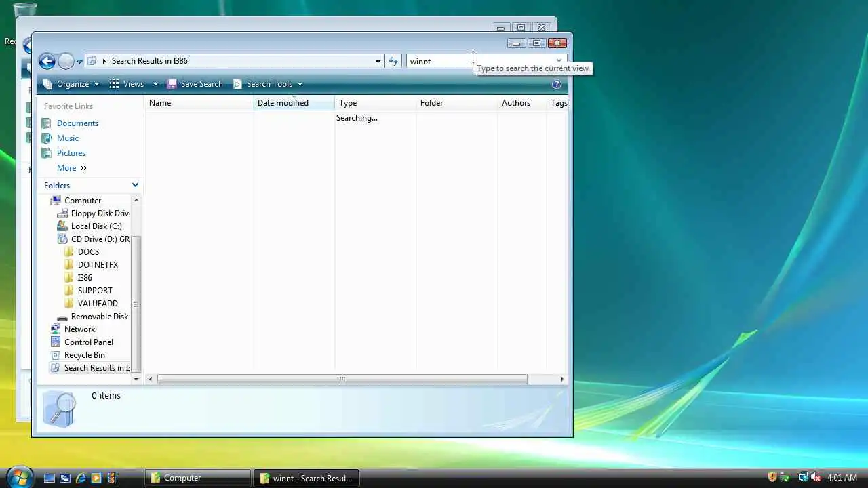868x488 pixels.
Task: Click the search box containing winnt
Action: (x=485, y=61)
